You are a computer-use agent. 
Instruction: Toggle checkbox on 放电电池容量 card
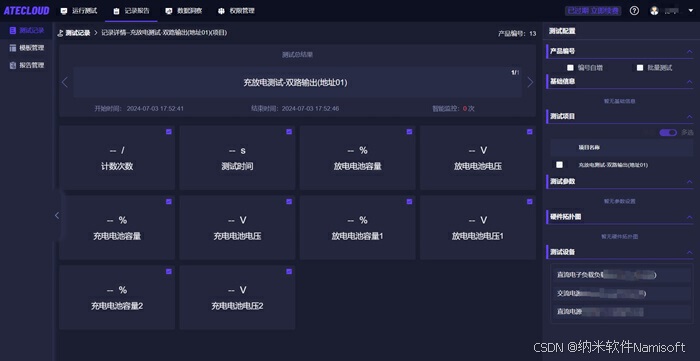tap(409, 132)
